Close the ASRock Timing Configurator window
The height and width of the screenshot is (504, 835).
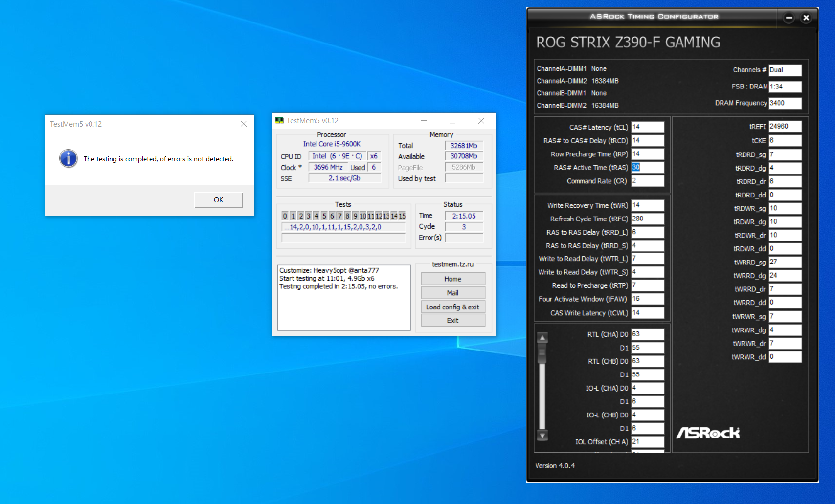(806, 18)
